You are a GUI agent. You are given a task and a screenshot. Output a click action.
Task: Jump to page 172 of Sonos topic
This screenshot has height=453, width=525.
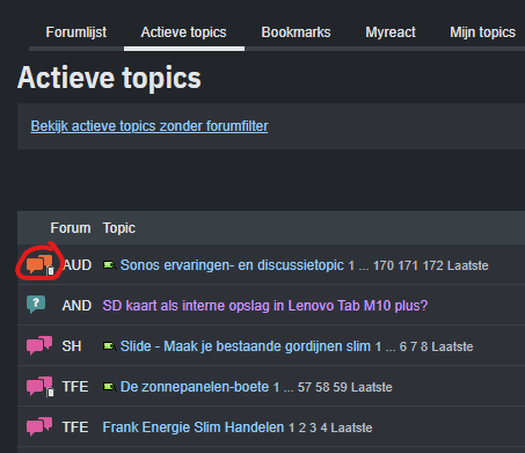click(433, 266)
